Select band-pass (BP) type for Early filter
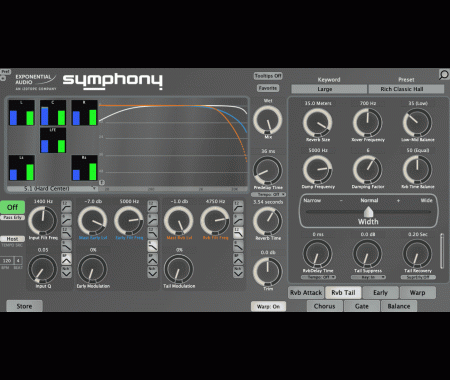The width and height of the screenshot is (450, 380). [153, 259]
